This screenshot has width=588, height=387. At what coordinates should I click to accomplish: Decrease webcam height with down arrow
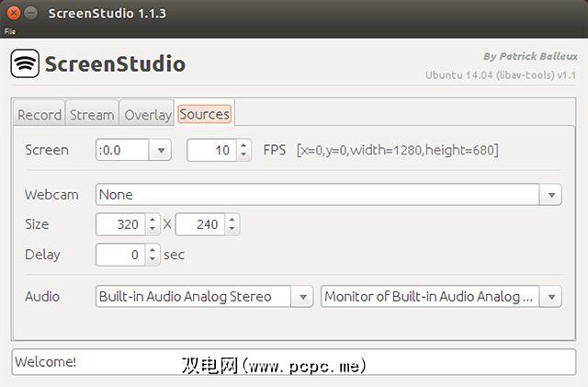coord(232,229)
